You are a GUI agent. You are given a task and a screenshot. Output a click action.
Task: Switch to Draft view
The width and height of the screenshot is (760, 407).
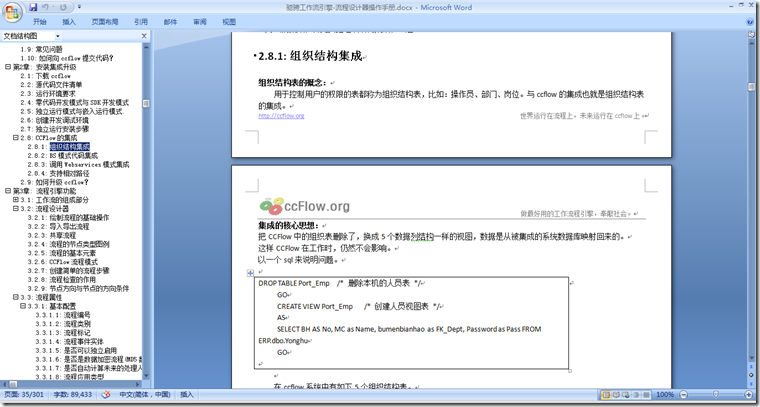[x=644, y=395]
